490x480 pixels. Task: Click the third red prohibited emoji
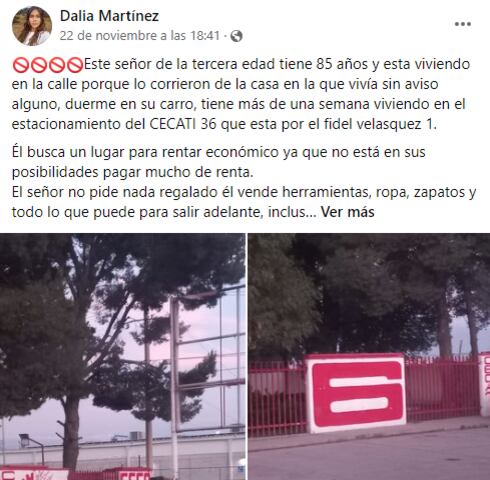[x=57, y=65]
